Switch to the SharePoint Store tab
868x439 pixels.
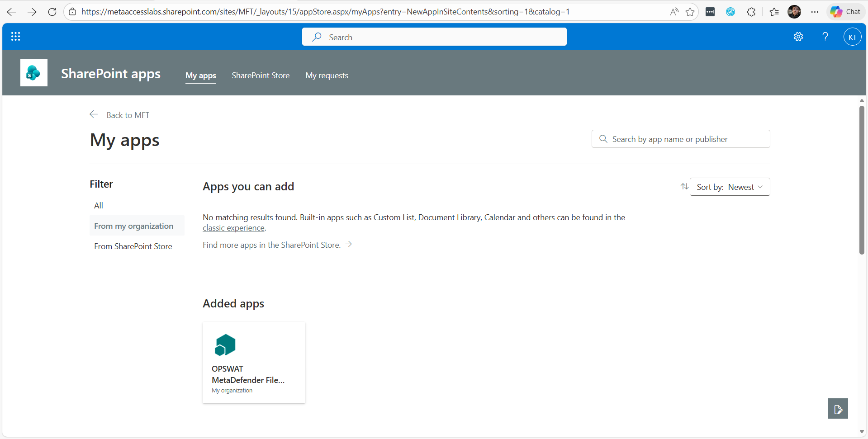[260, 76]
